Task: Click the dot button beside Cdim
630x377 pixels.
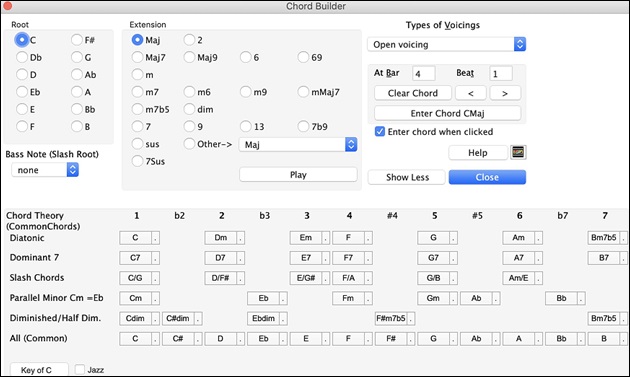Action: pos(155,319)
